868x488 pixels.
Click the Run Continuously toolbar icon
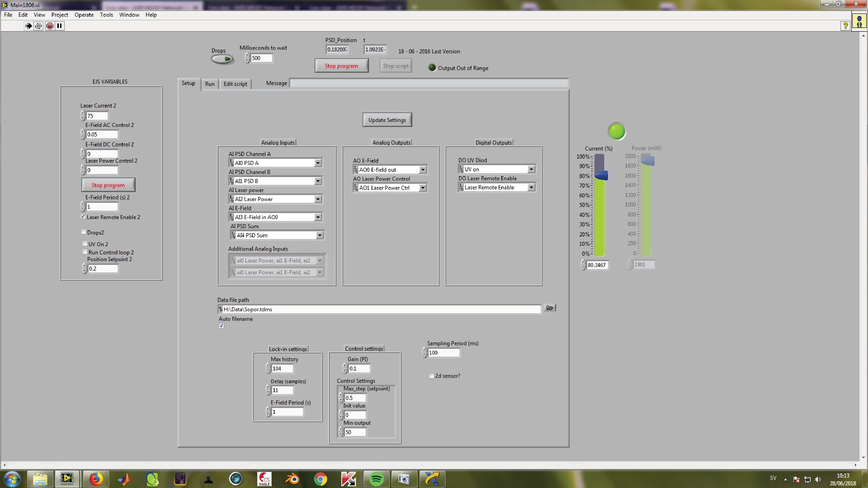point(39,26)
